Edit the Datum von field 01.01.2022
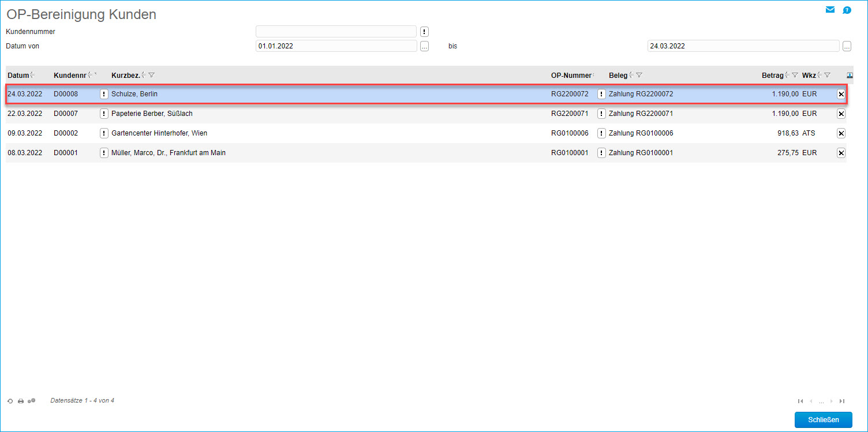868x432 pixels. [336, 46]
